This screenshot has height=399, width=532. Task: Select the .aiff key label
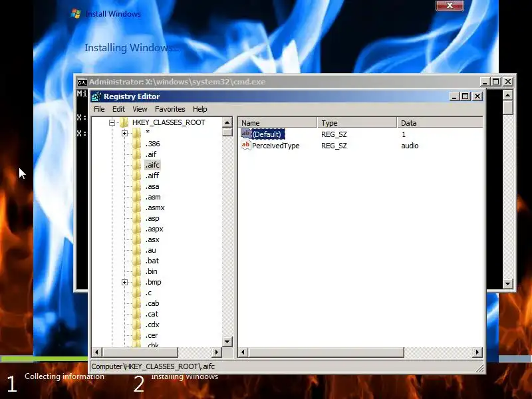point(152,176)
